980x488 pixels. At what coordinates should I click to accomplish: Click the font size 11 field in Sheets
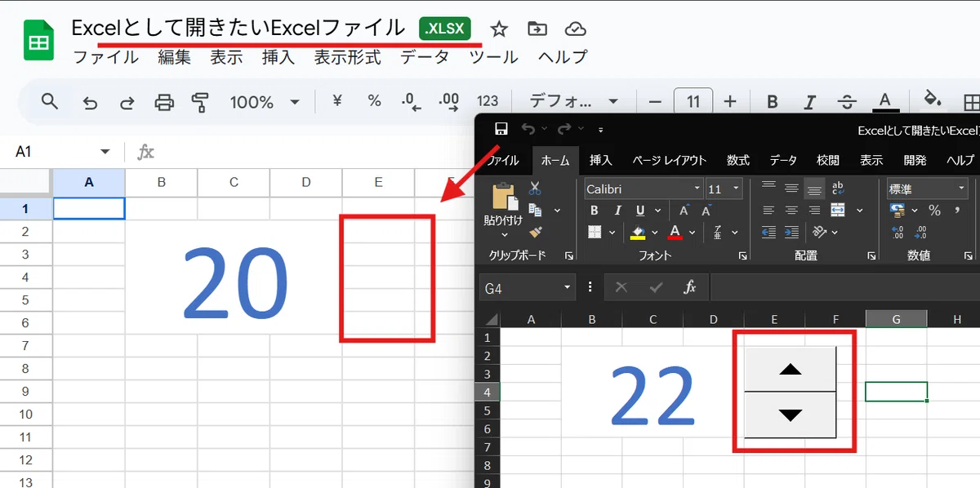click(693, 102)
